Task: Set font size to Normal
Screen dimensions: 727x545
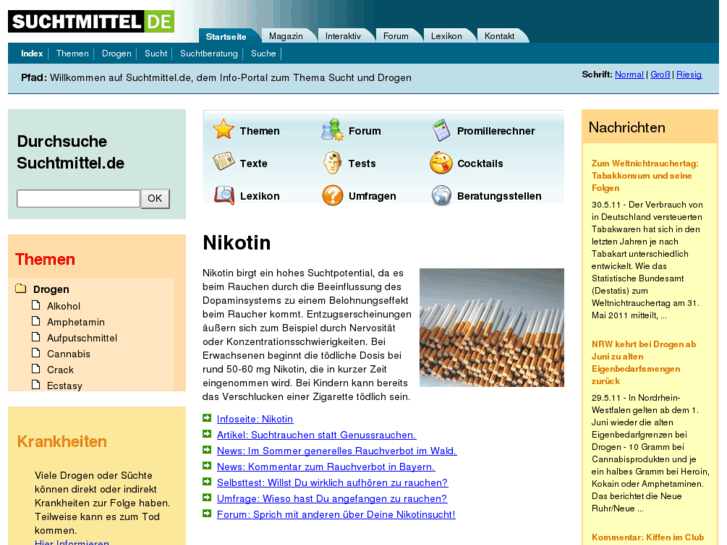Action: tap(629, 74)
